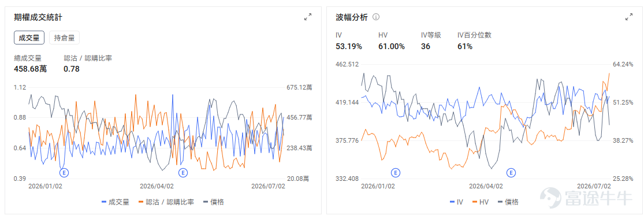Toggle the 認沽 / 認購比率 legend series
Screen dimensions: 644x219
pyautogui.click(x=166, y=202)
